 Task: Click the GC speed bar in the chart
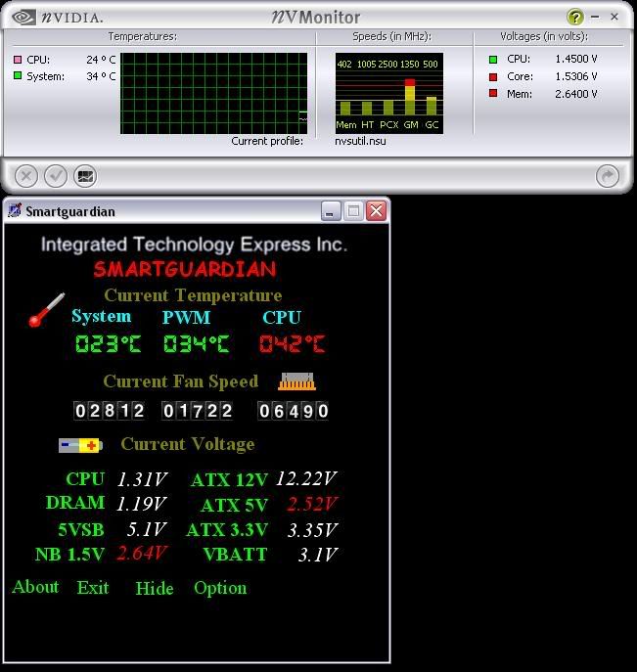click(x=432, y=106)
